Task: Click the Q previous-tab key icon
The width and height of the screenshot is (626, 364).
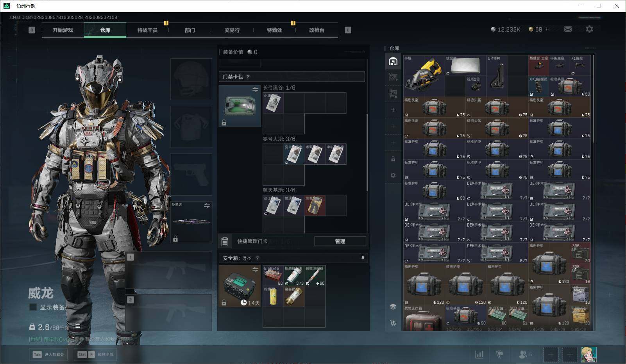Action: pyautogui.click(x=32, y=30)
